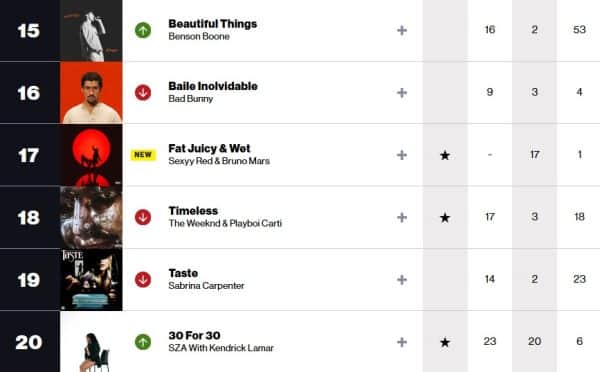Viewport: 600px width, 372px height.
Task: Click the red down arrow beside Timeless
Action: (143, 217)
